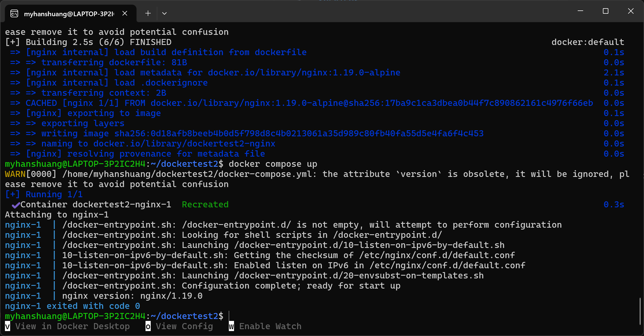Close the myhanshuang@LAPTOP tab
The width and height of the screenshot is (644, 336).
point(125,13)
